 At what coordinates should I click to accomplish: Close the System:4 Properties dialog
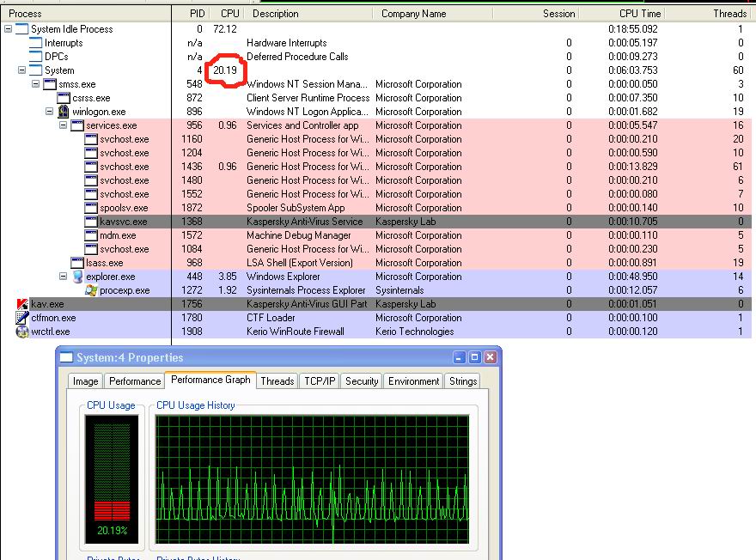[490, 357]
